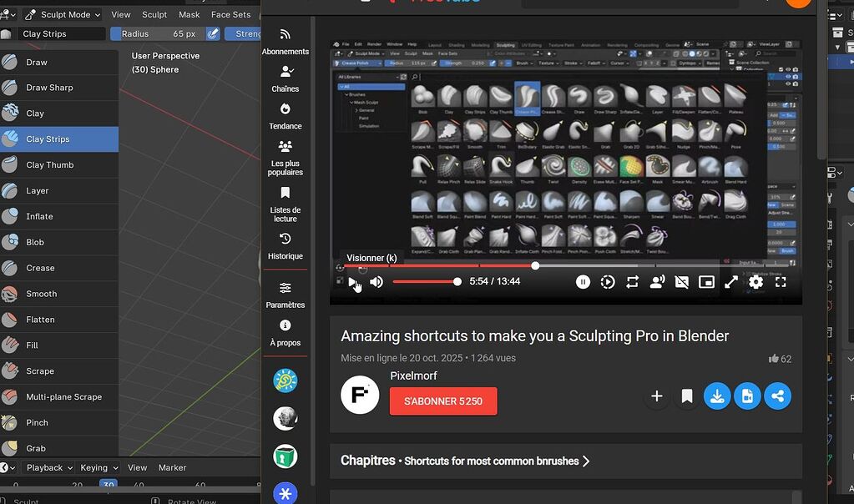The height and width of the screenshot is (504, 854).
Task: Open video settings gear in player
Action: tap(755, 282)
